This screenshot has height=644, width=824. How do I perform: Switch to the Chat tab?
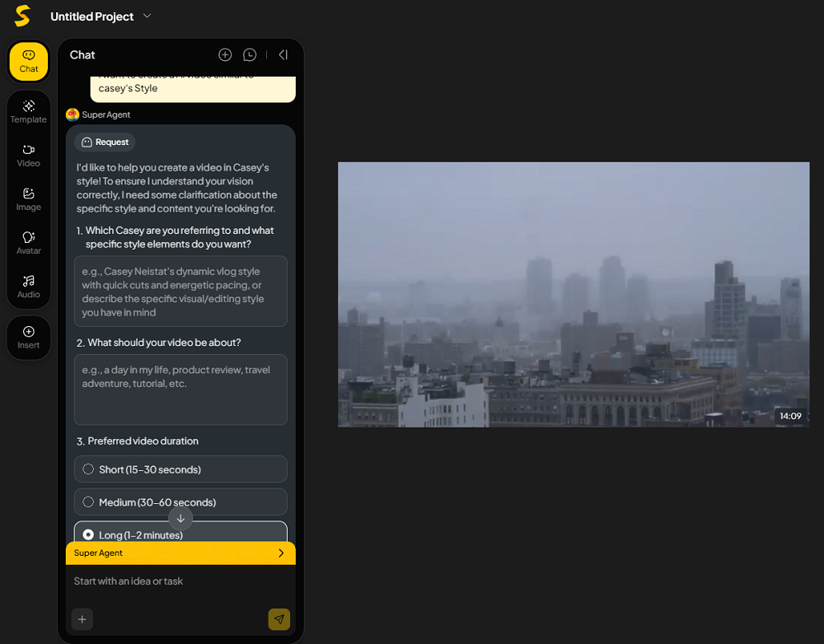tap(29, 62)
